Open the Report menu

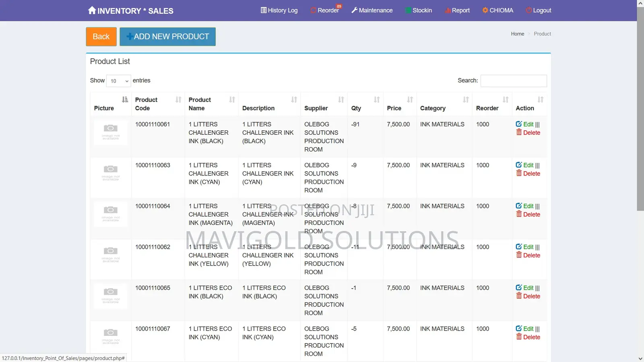click(457, 10)
